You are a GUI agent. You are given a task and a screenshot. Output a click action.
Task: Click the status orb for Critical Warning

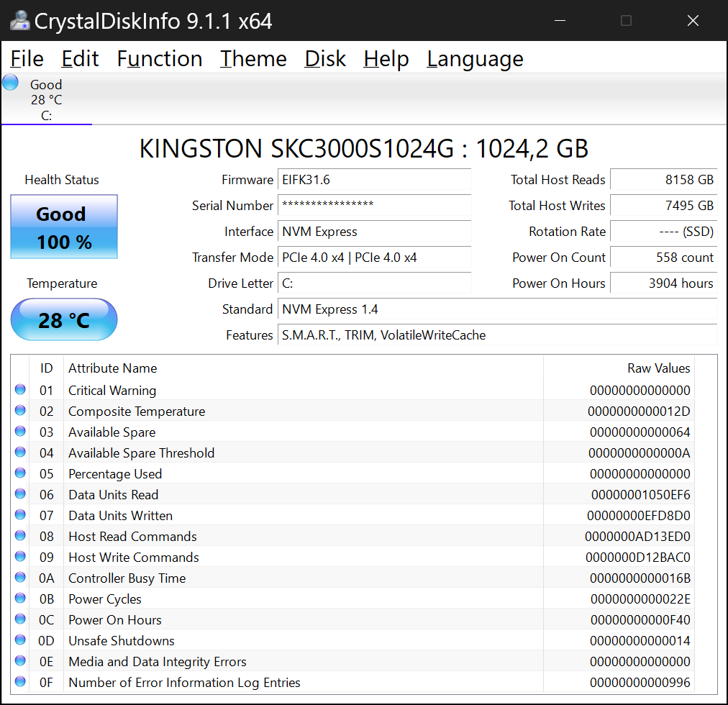click(x=20, y=389)
